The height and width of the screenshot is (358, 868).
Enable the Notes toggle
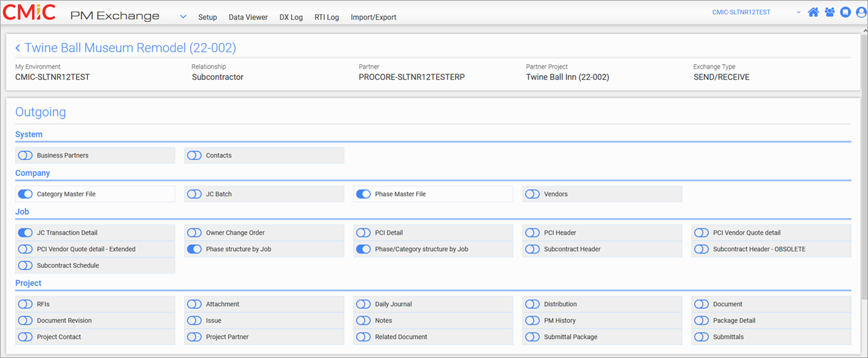click(363, 320)
